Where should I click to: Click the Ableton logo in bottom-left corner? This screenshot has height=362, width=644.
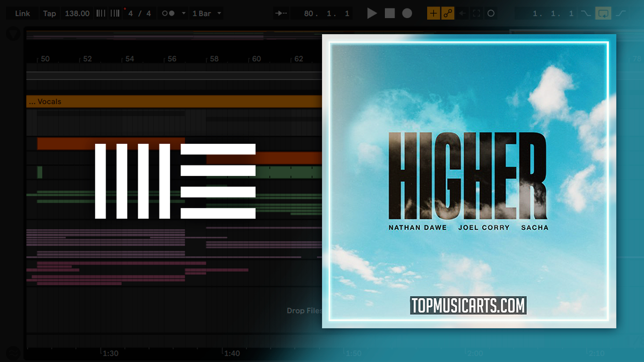pyautogui.click(x=12, y=353)
